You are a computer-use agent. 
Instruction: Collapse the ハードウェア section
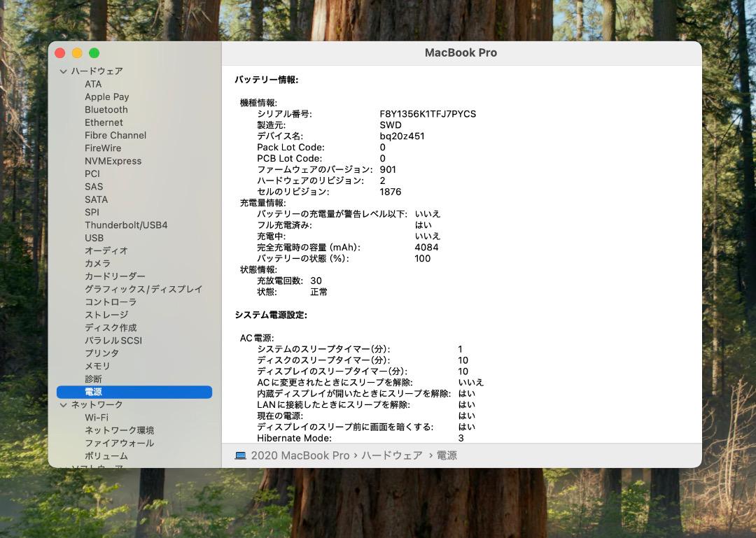tap(63, 71)
